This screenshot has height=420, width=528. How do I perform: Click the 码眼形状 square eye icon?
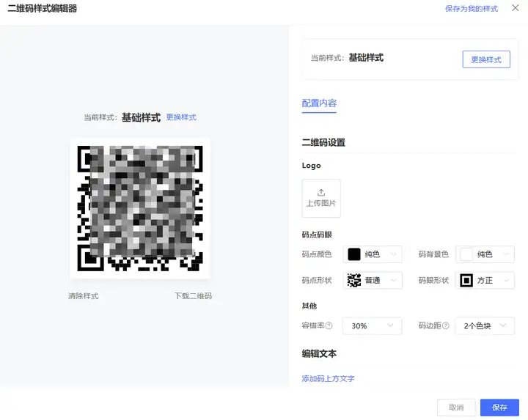coord(466,280)
